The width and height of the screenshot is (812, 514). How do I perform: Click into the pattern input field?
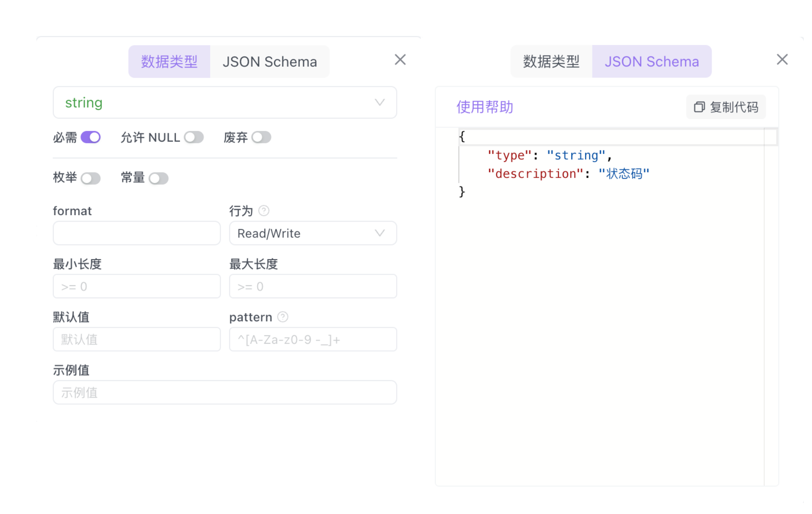click(313, 340)
